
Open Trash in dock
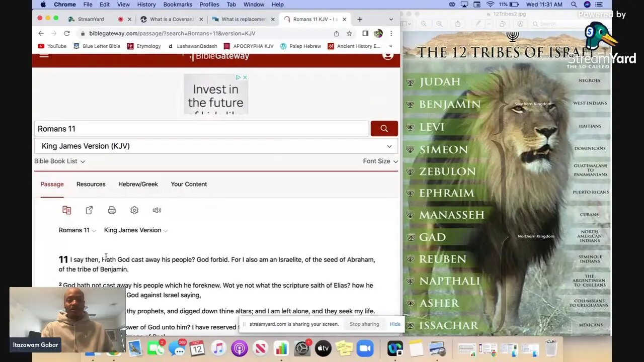click(x=551, y=348)
